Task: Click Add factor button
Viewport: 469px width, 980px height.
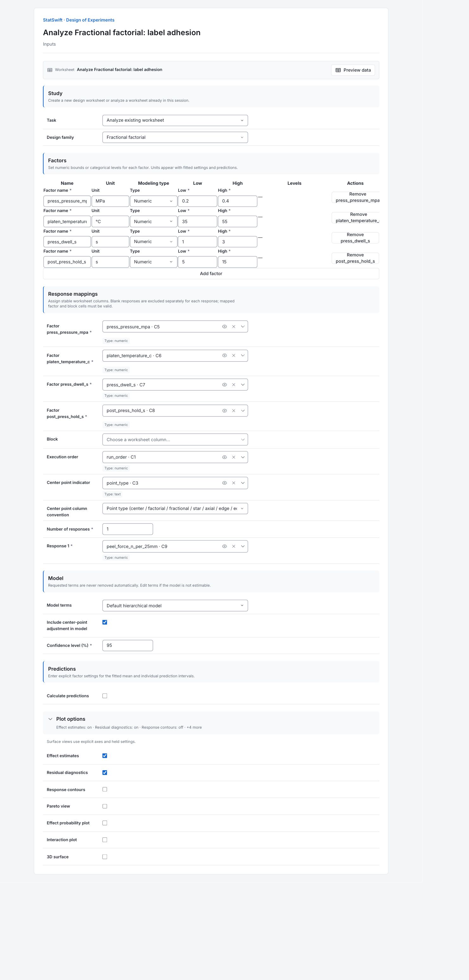Action: pos(211,274)
